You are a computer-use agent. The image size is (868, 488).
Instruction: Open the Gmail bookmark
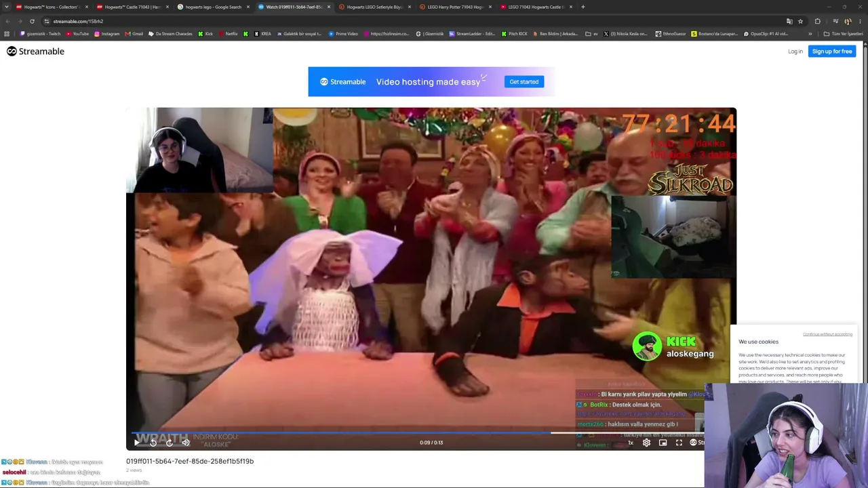click(x=134, y=34)
